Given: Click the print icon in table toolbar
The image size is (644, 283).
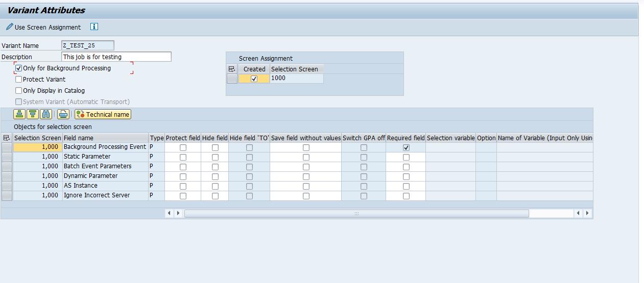Looking at the screenshot, I should (63, 114).
